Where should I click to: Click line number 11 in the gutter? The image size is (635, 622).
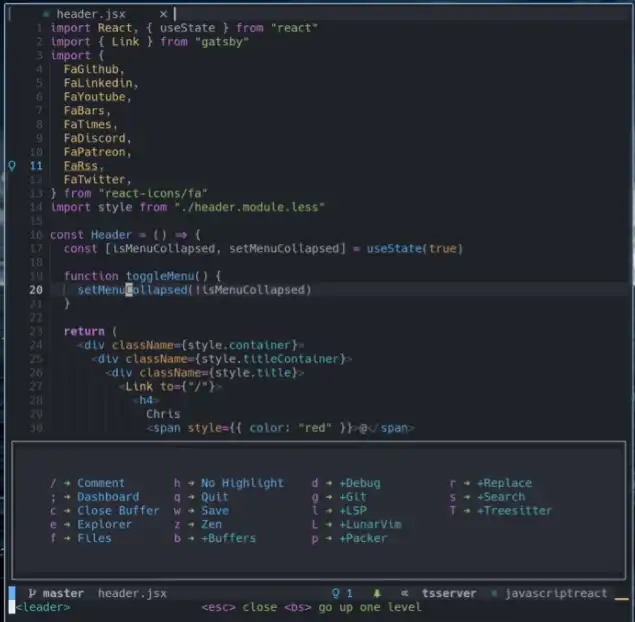coord(36,166)
